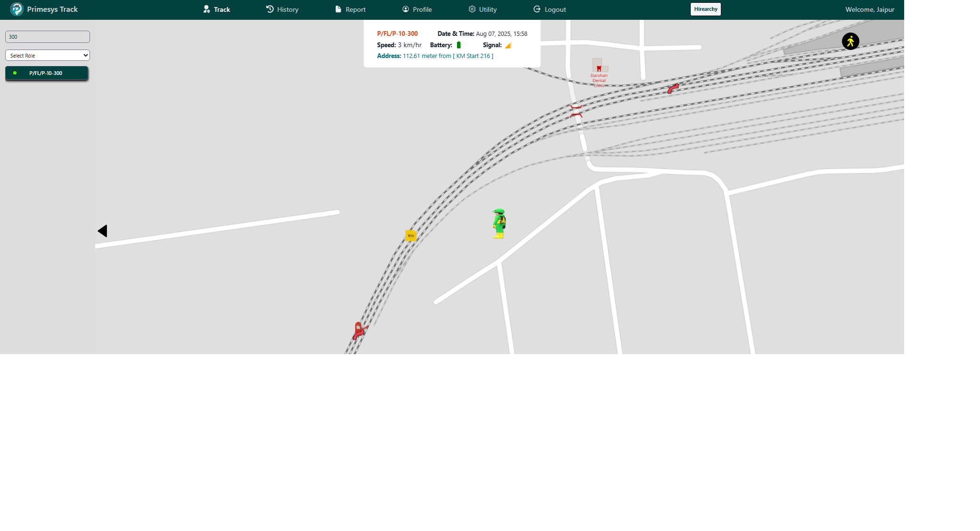
Task: Open the Utility menu
Action: [482, 9]
